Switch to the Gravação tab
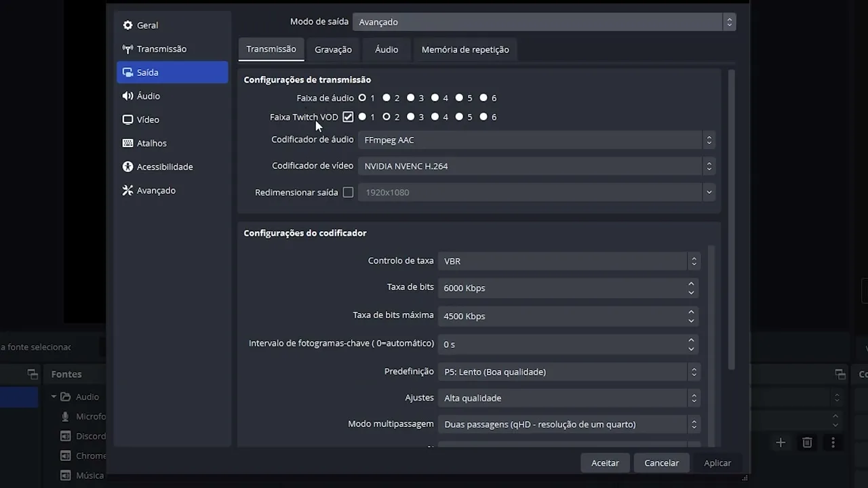Viewport: 868px width, 488px height. coord(333,49)
